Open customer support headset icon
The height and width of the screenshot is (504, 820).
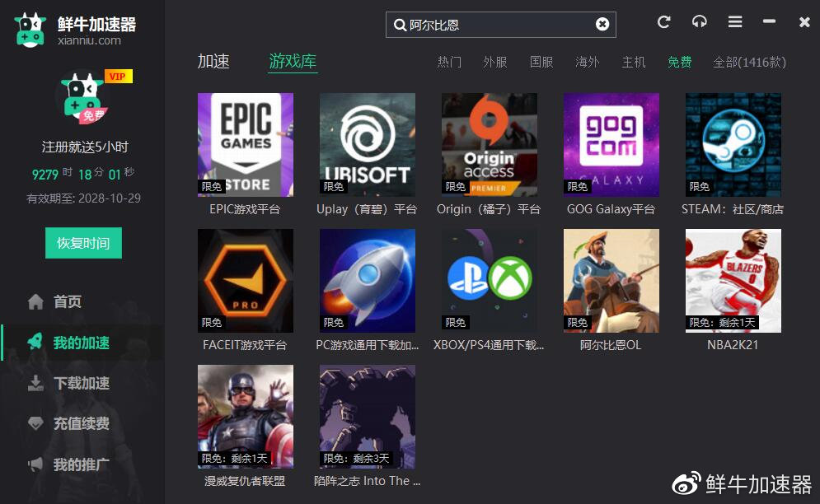click(699, 22)
